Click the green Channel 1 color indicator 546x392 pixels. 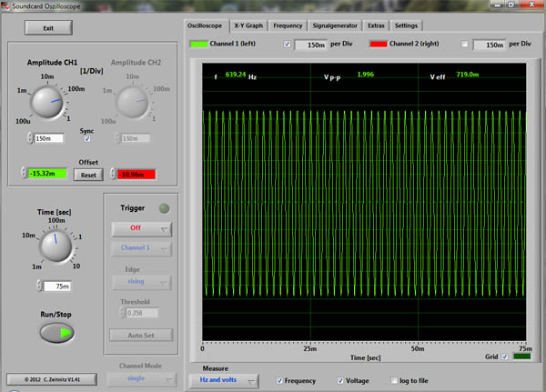(197, 44)
